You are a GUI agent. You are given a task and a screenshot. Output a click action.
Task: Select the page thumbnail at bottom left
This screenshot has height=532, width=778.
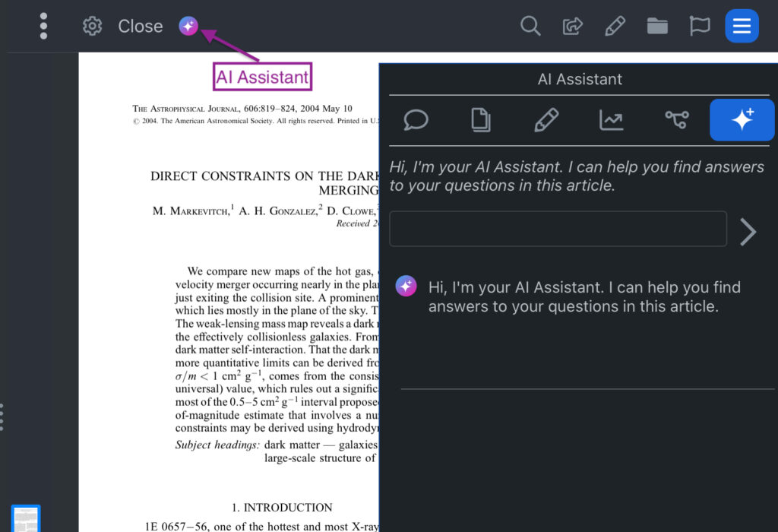[x=26, y=519]
